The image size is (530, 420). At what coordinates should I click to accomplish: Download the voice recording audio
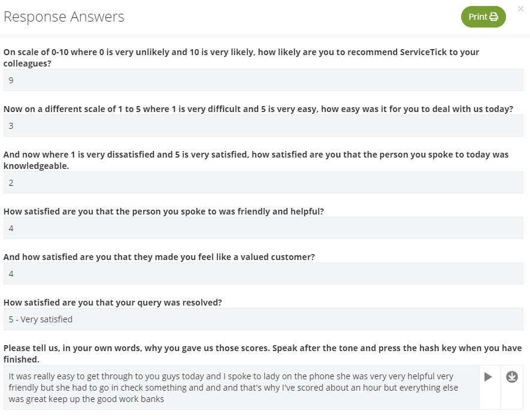point(512,377)
